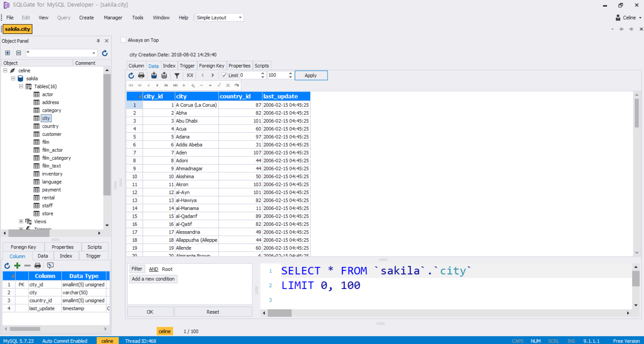Viewport: 644px width, 344px height.
Task: Open the filter tool in the data toolbar
Action: [177, 75]
